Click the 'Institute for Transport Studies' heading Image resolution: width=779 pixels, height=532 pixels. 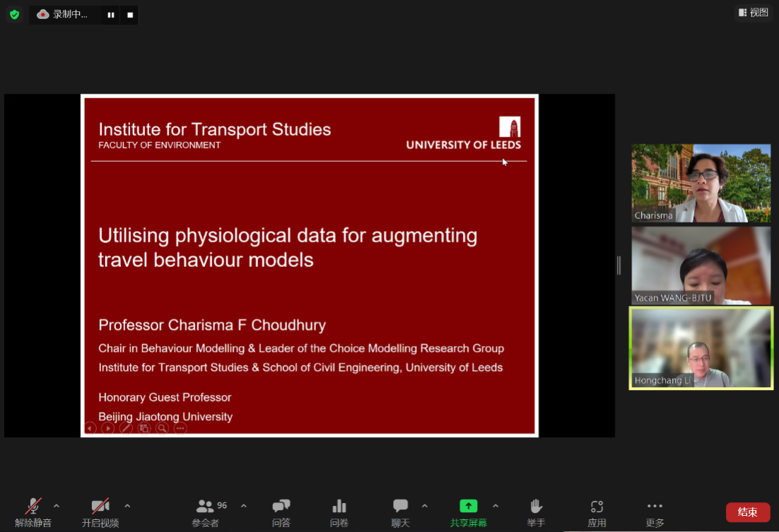[x=215, y=129]
